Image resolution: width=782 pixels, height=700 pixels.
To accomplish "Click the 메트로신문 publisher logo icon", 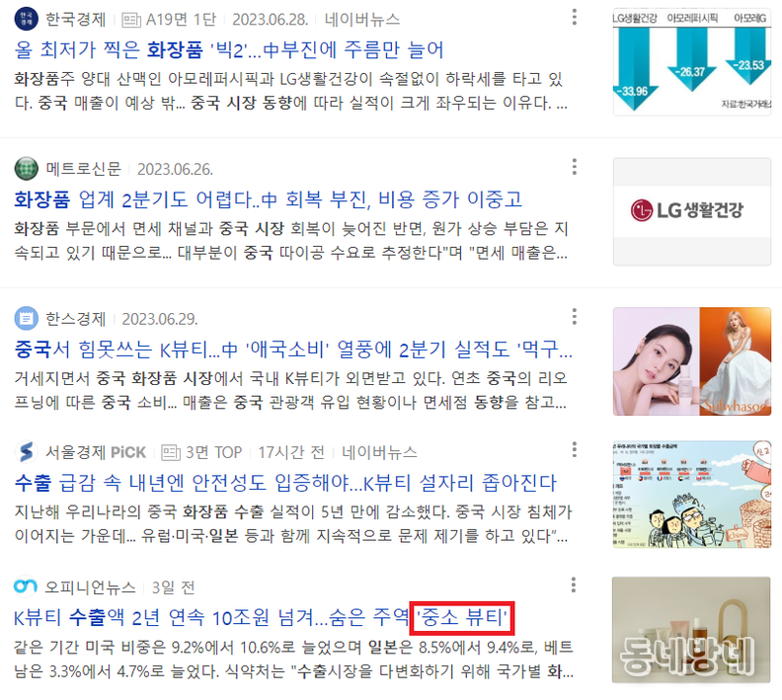I will pos(27,169).
